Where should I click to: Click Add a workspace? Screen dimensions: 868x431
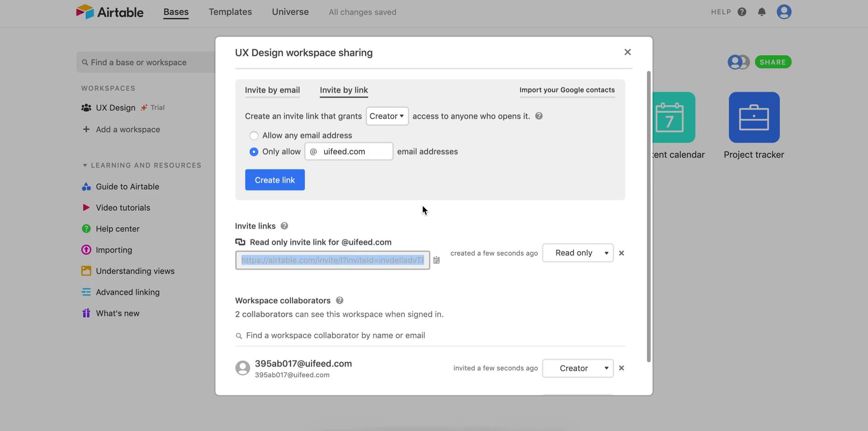click(x=128, y=130)
